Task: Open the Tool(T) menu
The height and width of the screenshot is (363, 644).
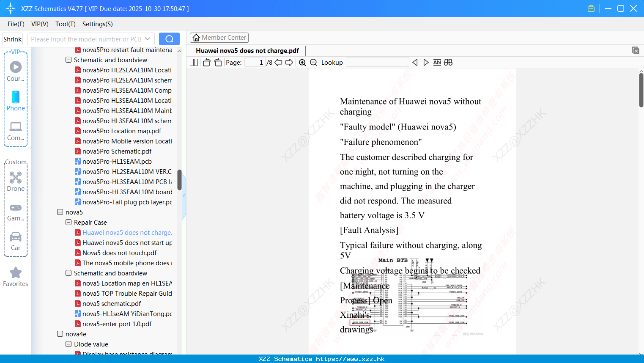Action: coord(66,24)
